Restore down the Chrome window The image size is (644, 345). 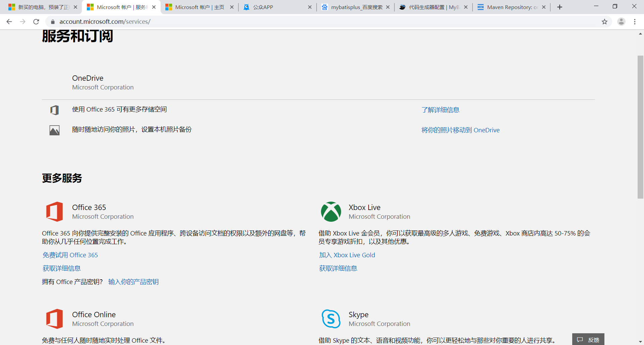[615, 6]
